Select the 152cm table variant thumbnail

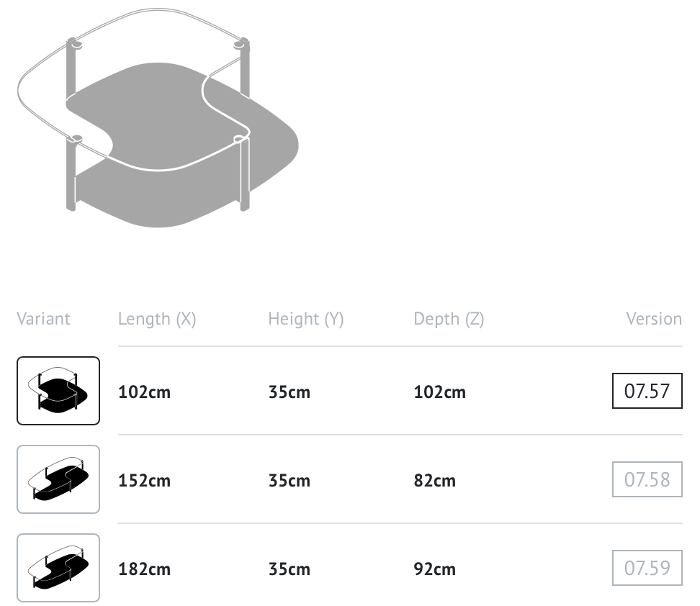(x=58, y=479)
